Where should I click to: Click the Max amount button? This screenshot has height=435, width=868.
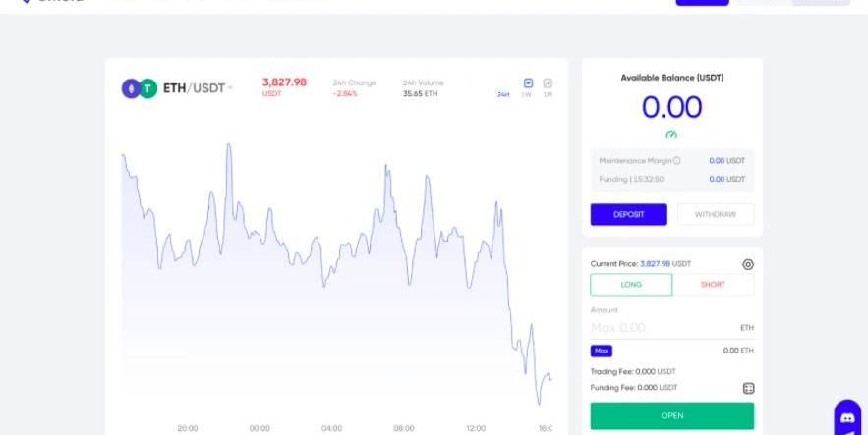click(x=602, y=351)
